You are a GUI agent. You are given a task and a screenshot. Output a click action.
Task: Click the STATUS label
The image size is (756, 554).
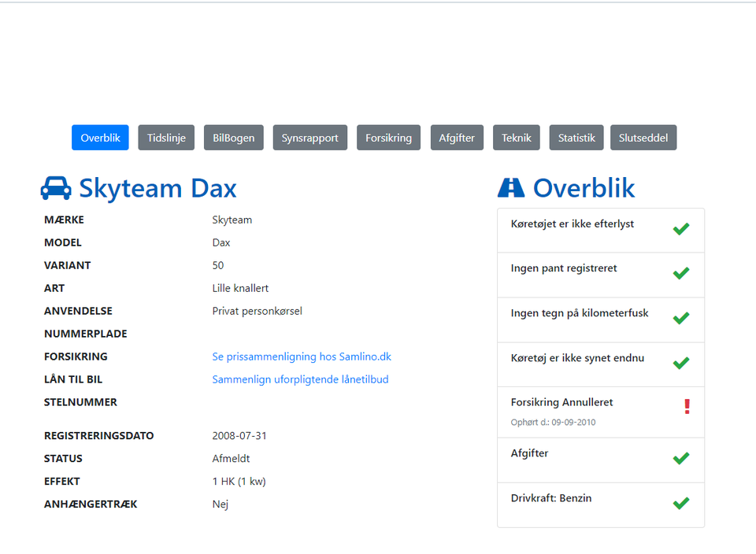coord(63,459)
